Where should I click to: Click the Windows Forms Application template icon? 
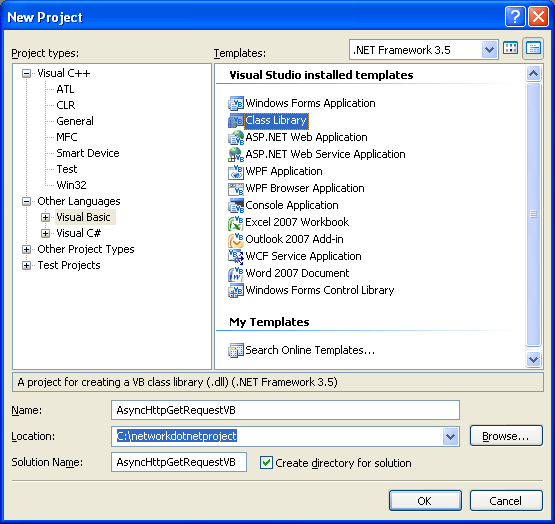(x=236, y=103)
